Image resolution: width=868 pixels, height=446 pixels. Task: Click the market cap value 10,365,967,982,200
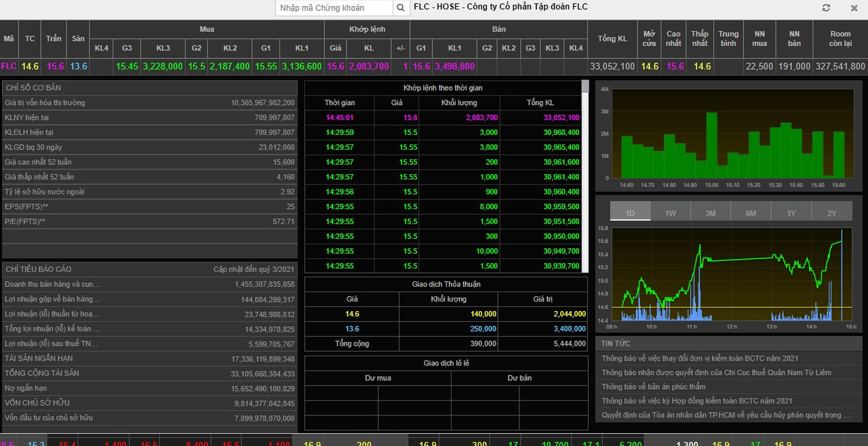262,103
